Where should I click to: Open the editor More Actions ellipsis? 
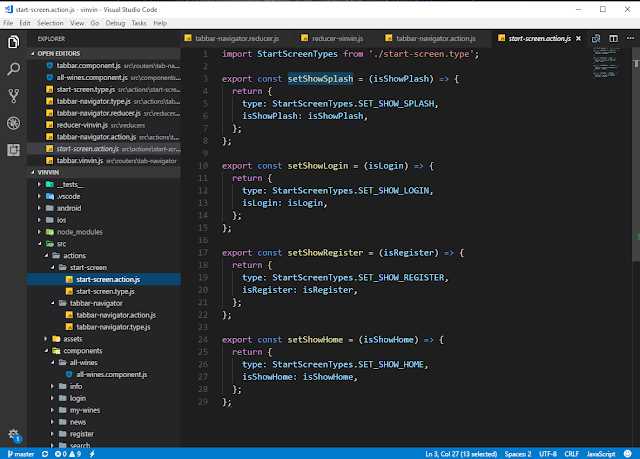pyautogui.click(x=630, y=38)
